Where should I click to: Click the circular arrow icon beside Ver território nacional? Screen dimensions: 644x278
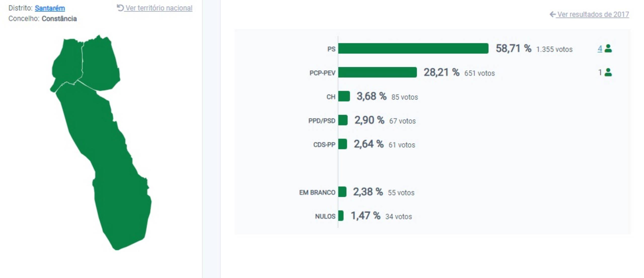pos(120,8)
